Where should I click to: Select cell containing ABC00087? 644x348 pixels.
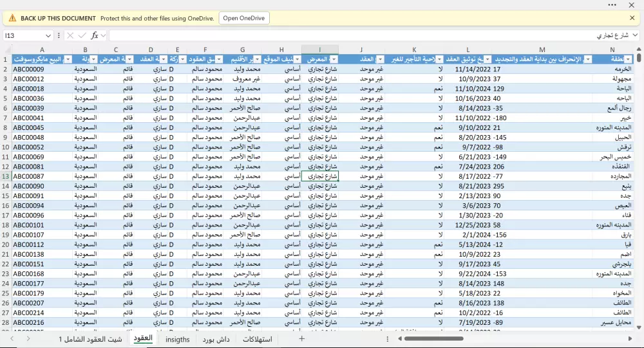(x=29, y=176)
